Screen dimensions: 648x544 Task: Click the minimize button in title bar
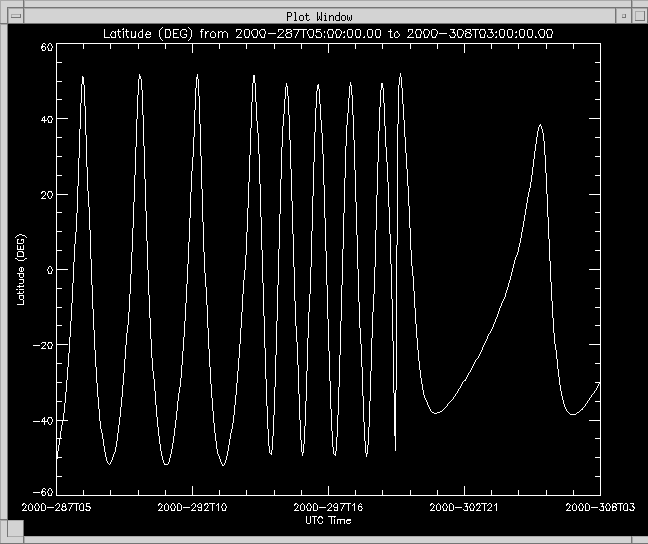(623, 16)
